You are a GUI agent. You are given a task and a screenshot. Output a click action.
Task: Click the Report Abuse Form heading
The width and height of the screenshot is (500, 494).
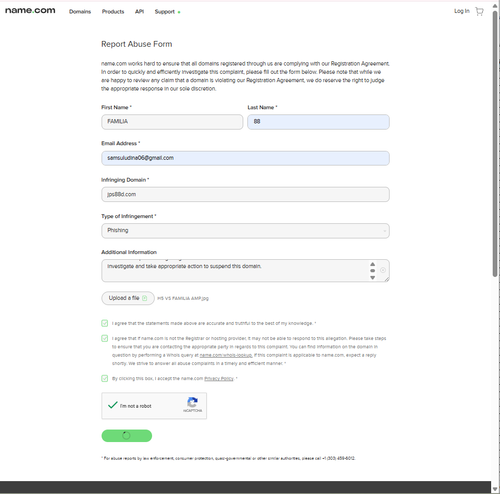click(137, 44)
